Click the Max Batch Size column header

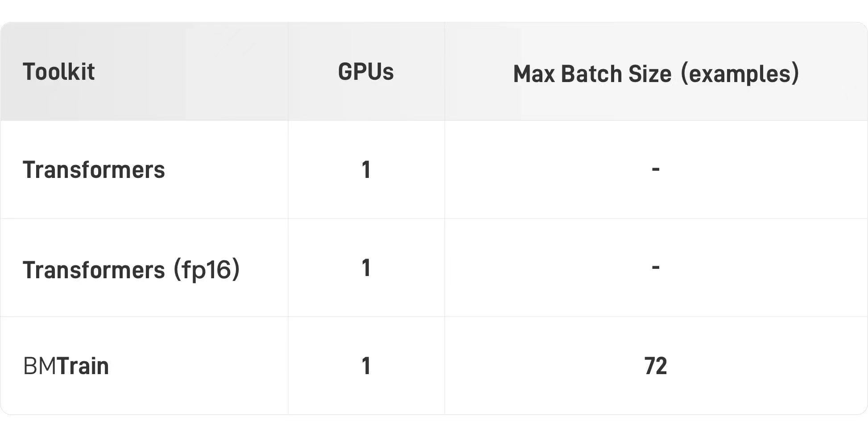656,74
